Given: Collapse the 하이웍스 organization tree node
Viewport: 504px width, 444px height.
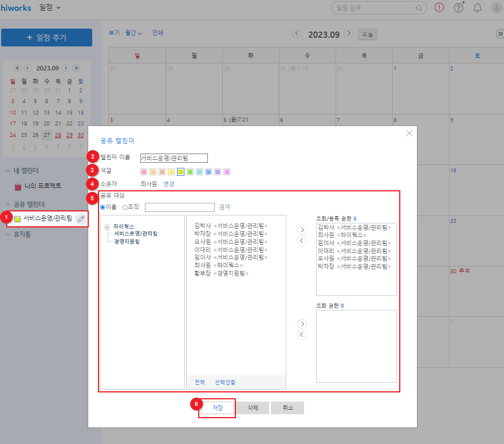Looking at the screenshot, I should click(x=107, y=227).
